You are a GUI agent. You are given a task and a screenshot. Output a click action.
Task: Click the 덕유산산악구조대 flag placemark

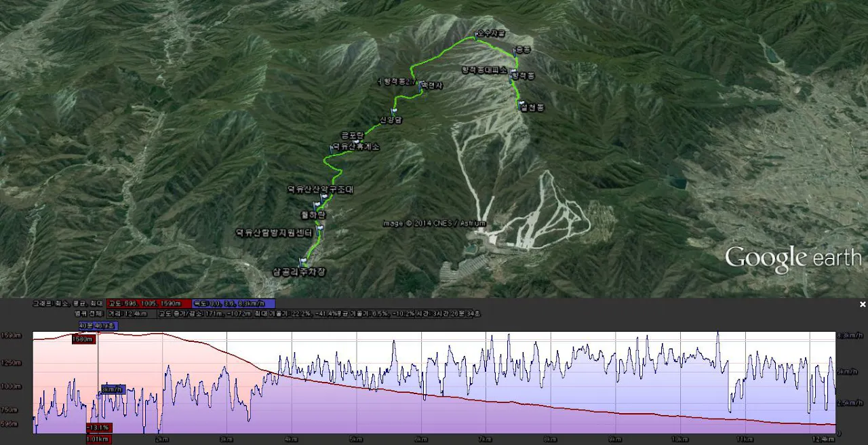point(323,197)
